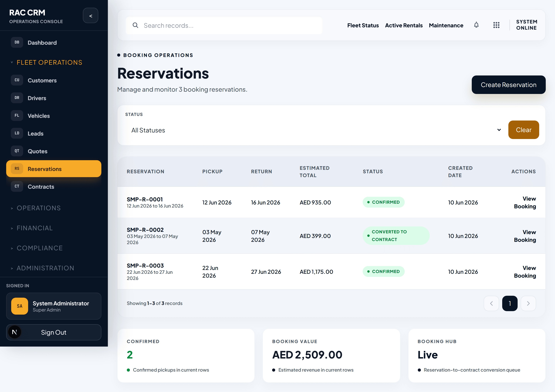Click AED 935.00 total
Screen dimensions: 555x392
tap(315, 202)
